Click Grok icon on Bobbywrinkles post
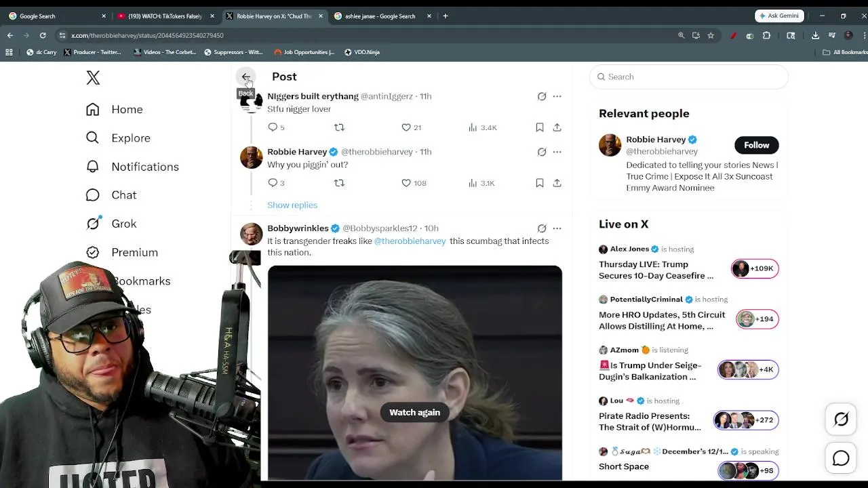 click(x=542, y=228)
